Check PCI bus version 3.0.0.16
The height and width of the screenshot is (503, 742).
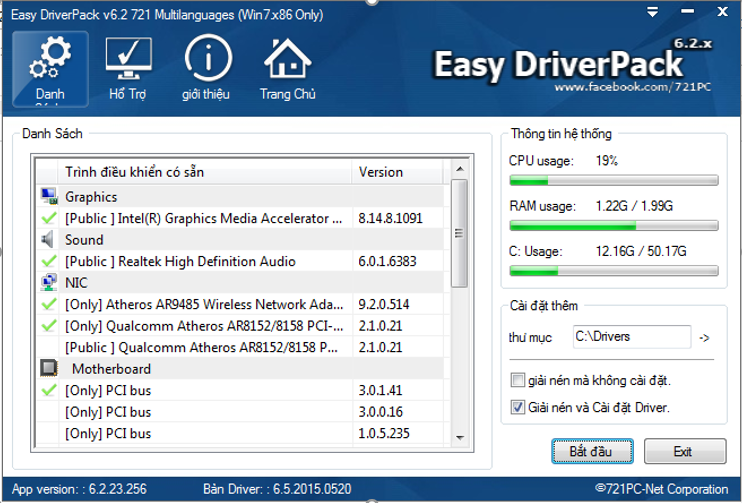click(49, 412)
